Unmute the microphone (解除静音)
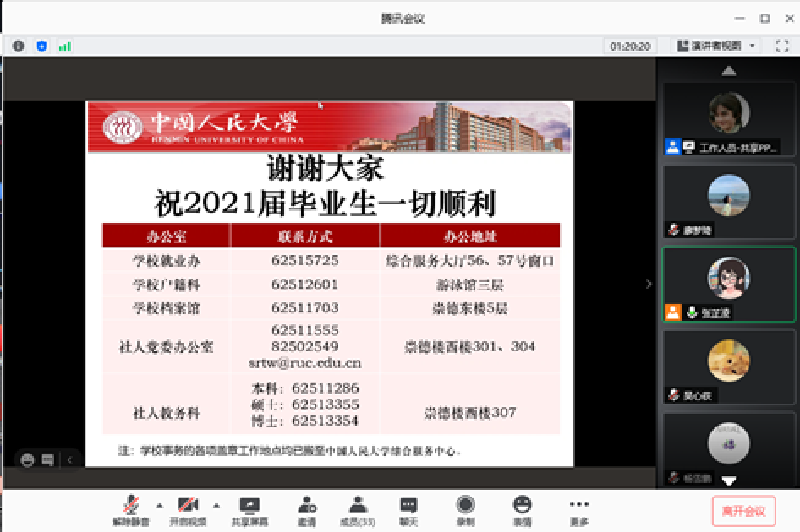 (132, 510)
